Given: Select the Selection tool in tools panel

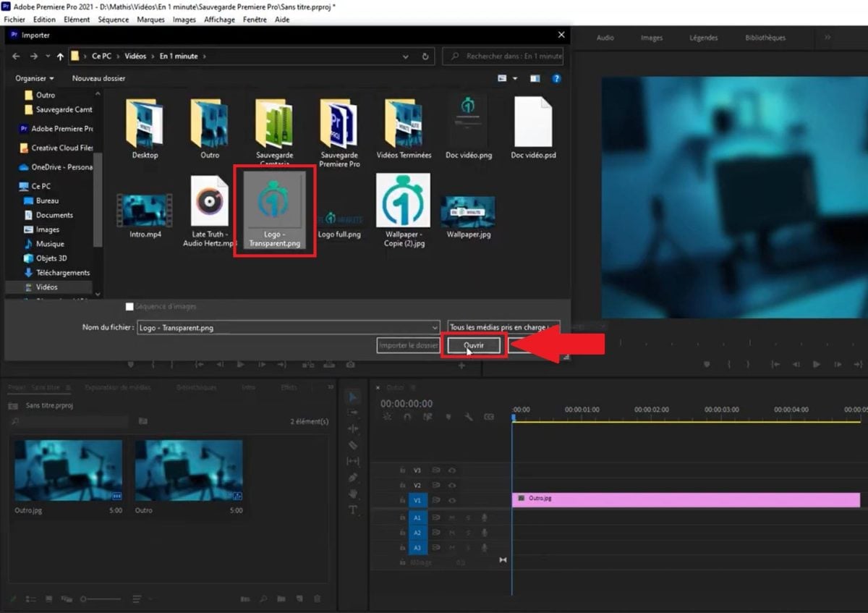Looking at the screenshot, I should pos(353,397).
